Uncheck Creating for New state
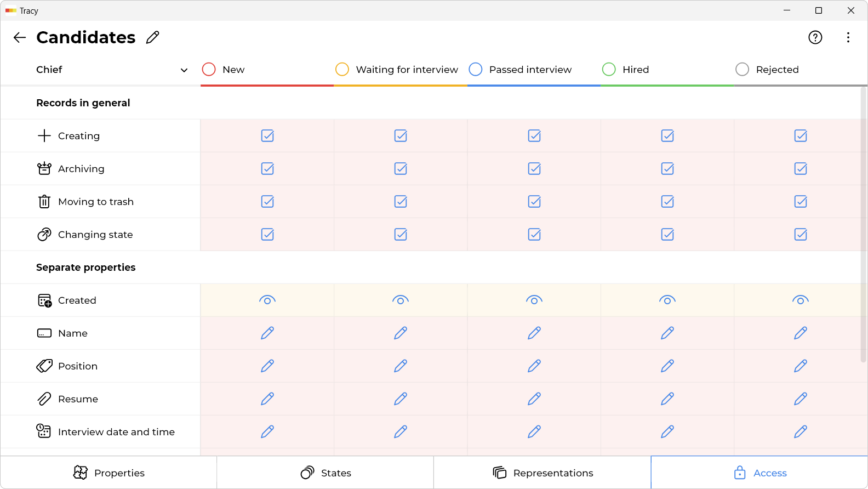This screenshot has width=868, height=489. 267,135
